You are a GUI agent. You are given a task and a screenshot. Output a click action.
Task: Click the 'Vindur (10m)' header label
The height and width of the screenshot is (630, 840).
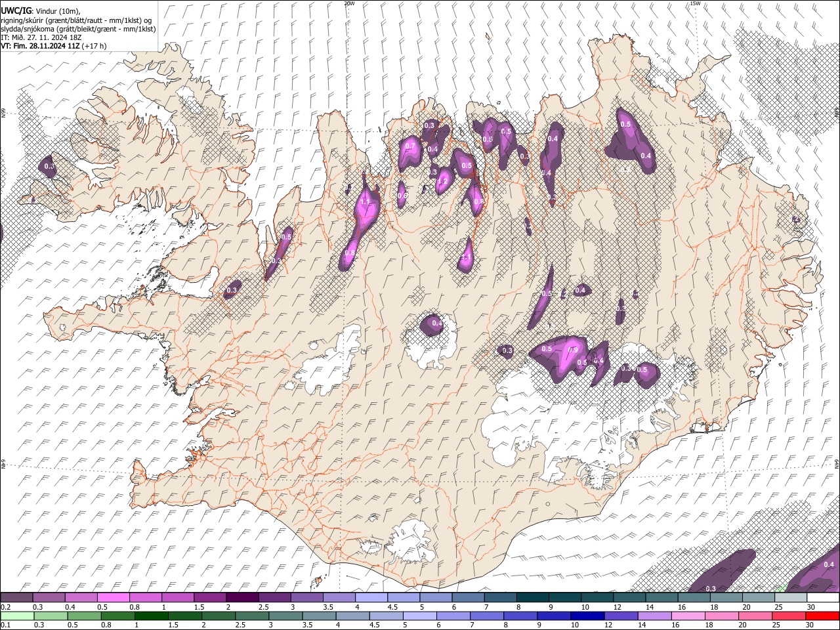(x=58, y=12)
